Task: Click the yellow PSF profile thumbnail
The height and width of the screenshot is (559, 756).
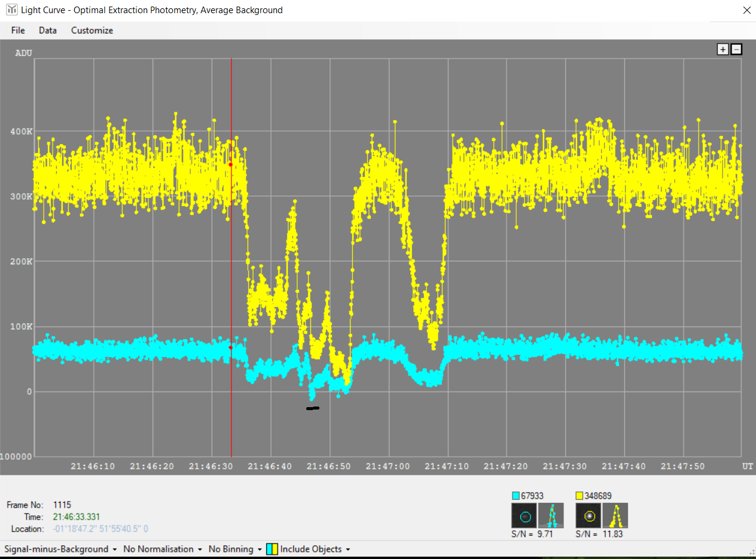Action: point(615,515)
